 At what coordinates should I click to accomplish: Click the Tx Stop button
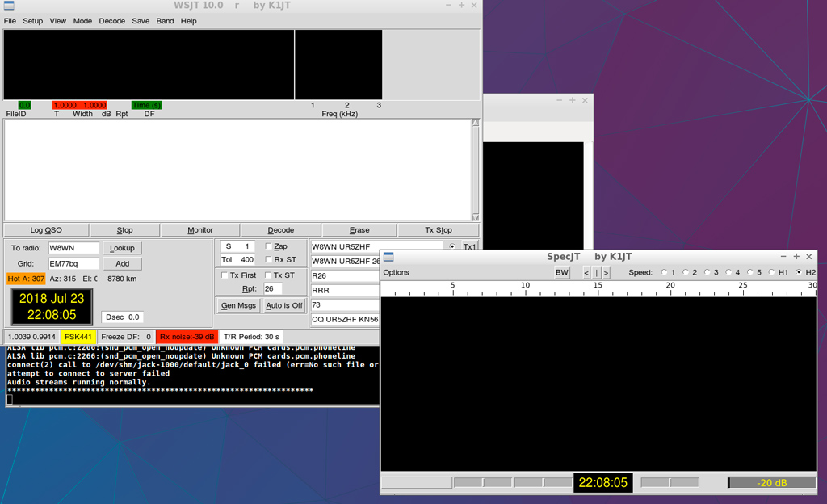[439, 230]
